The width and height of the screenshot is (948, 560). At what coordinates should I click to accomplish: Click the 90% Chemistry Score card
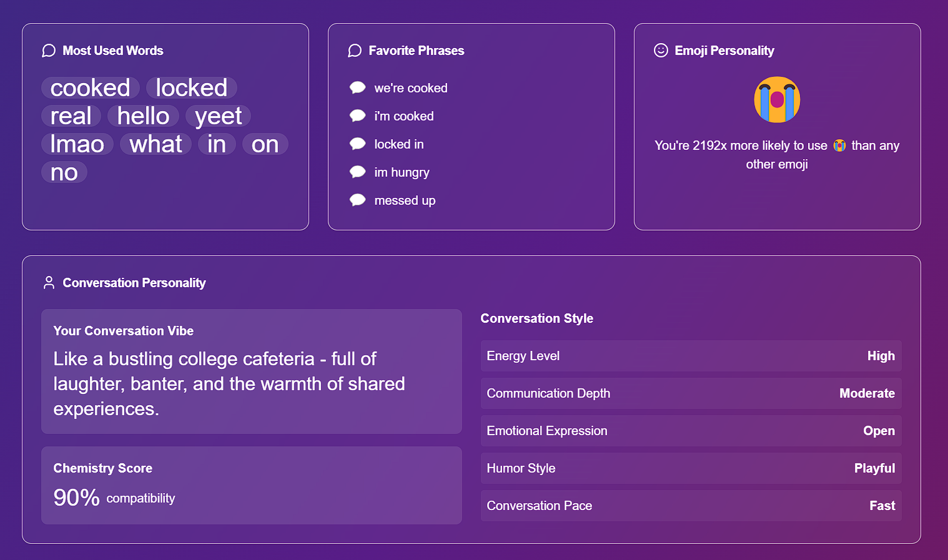pyautogui.click(x=251, y=485)
